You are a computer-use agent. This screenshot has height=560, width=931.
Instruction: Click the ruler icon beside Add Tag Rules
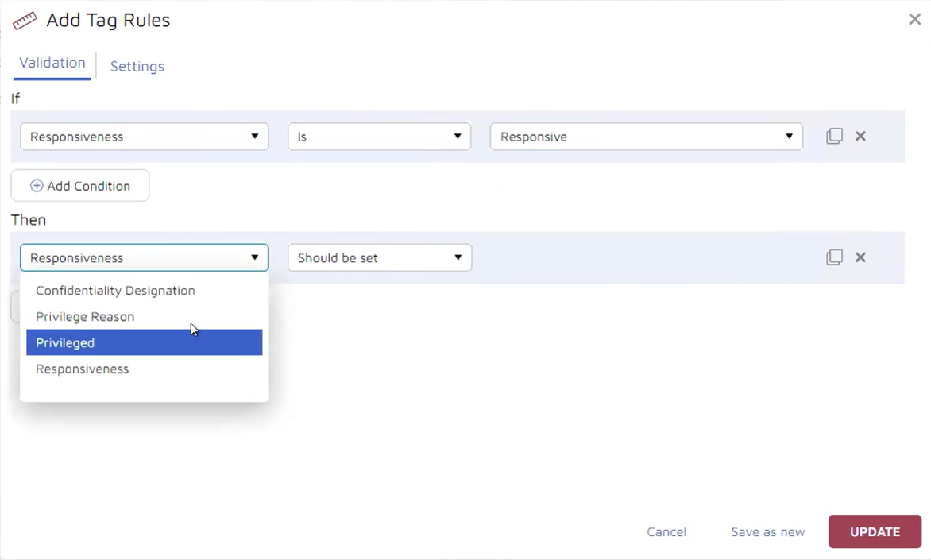click(x=25, y=21)
